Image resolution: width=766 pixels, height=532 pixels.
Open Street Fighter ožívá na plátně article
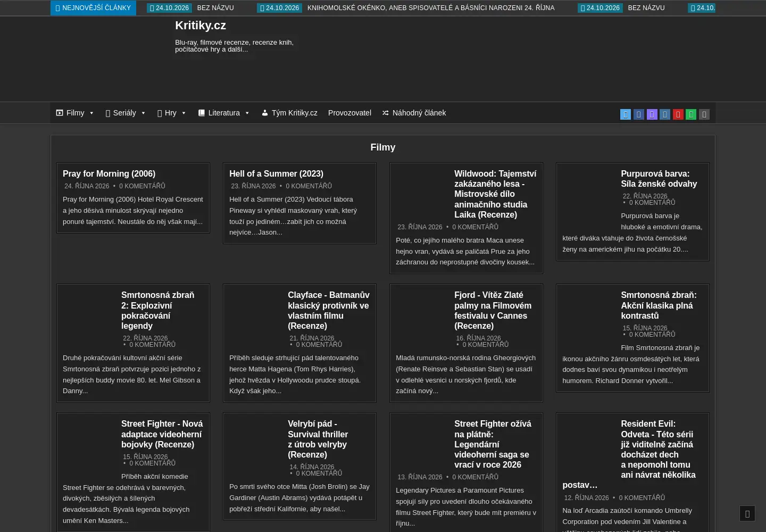493,444
